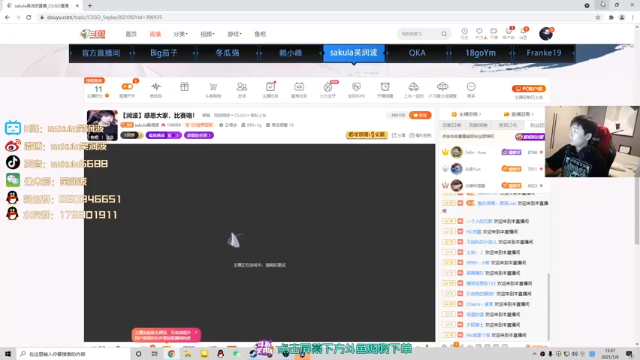
Task: Open the Windows Start button
Action: click(8, 354)
